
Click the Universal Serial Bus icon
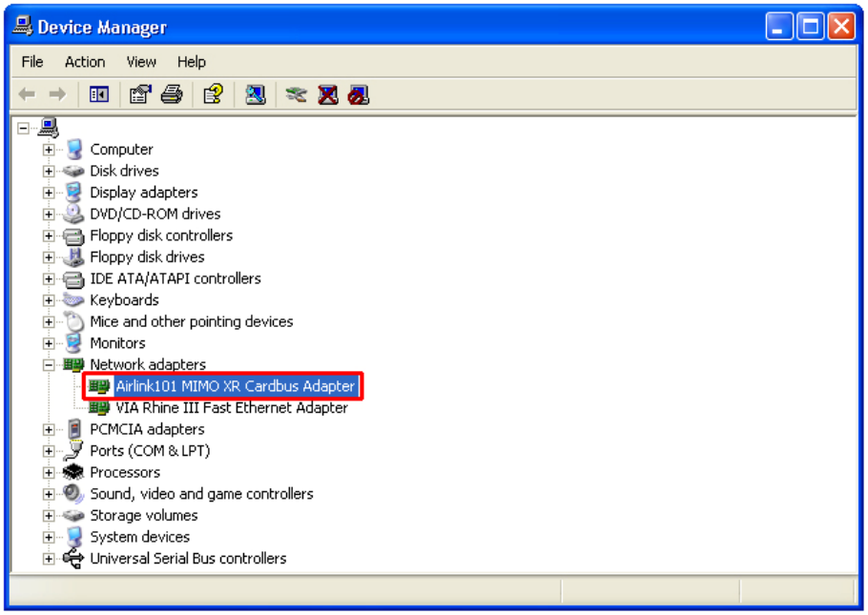(x=73, y=558)
